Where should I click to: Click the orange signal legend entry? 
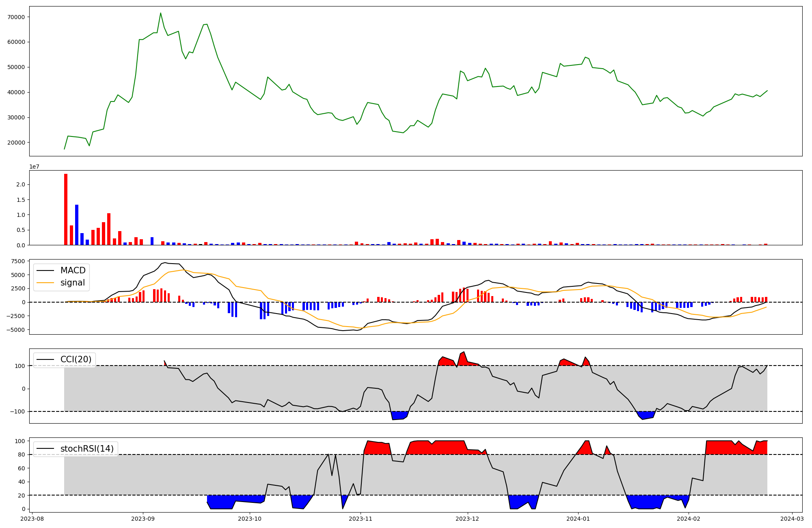click(72, 283)
